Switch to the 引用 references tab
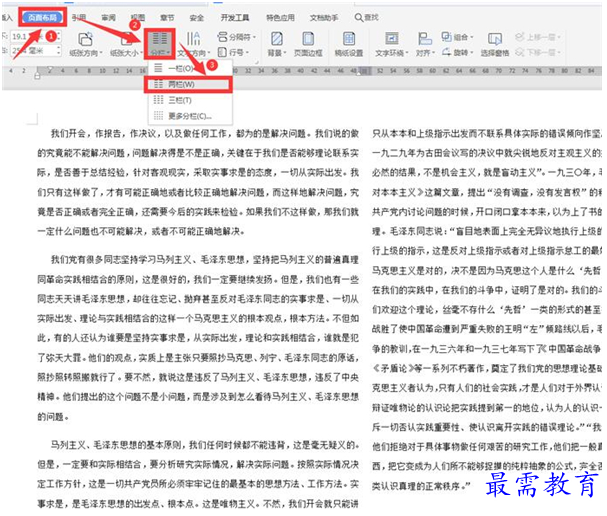Screen dimensions: 607x516 tap(79, 17)
